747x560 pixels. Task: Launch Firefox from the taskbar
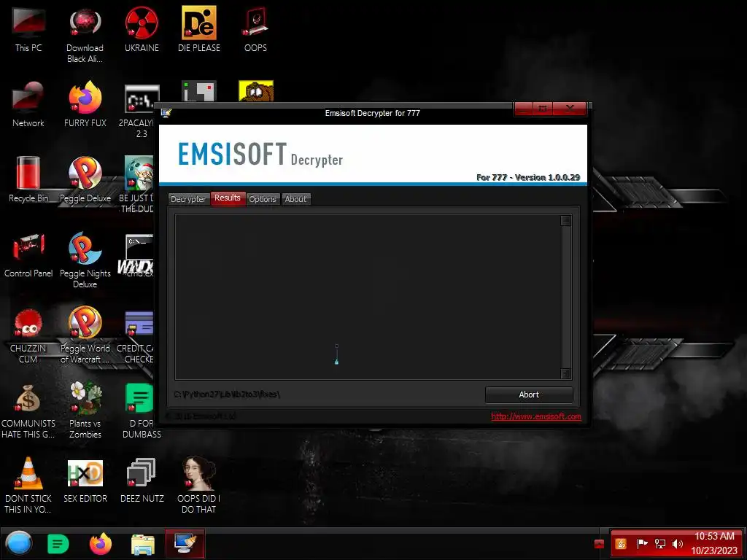[101, 544]
